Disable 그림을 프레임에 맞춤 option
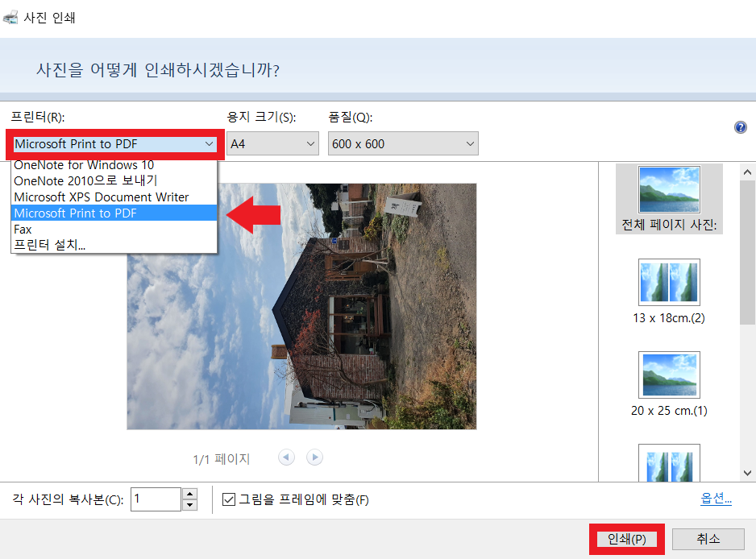This screenshot has height=559, width=756. [x=231, y=498]
